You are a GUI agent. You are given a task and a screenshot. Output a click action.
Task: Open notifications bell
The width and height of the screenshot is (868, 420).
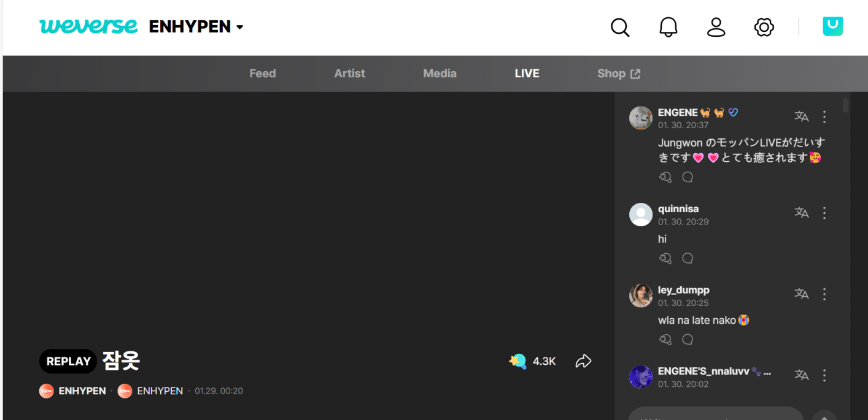point(668,27)
